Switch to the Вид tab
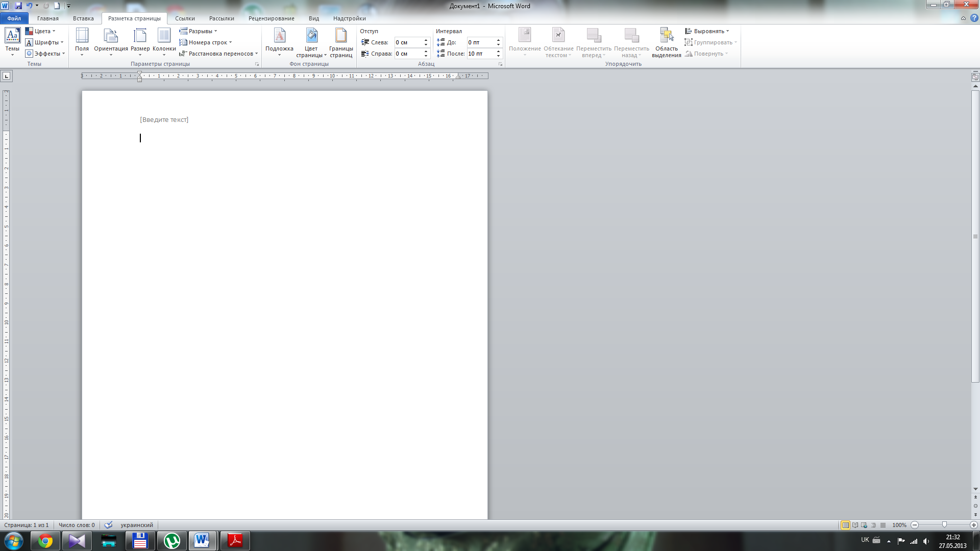The height and width of the screenshot is (551, 980). 314,18
